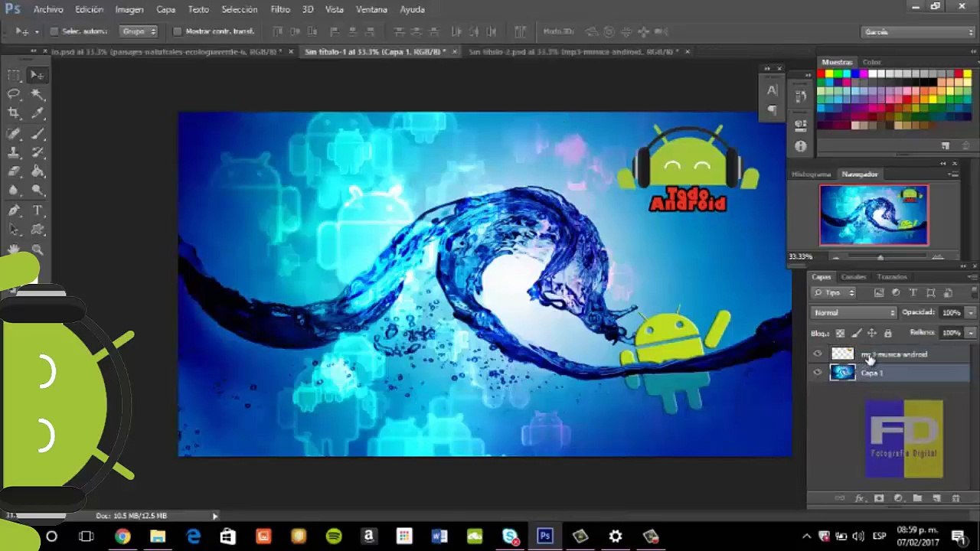
Task: Click the Navegador preview thumbnail
Action: tap(874, 216)
